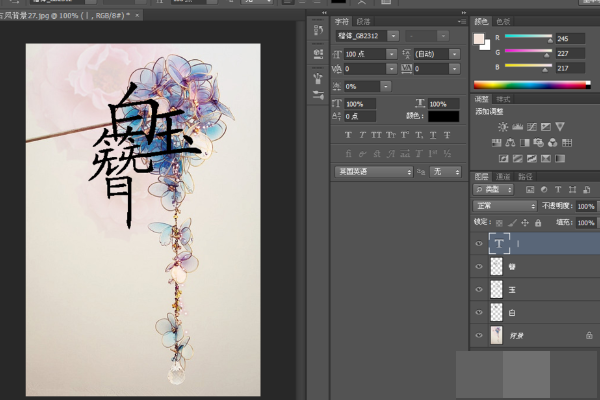Switch to the 通道 (Channels) tab
Screen dimensions: 600x400
coord(503,176)
